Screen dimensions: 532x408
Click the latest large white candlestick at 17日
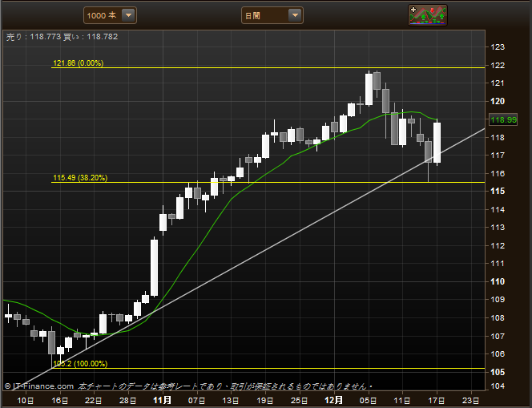coord(437,143)
